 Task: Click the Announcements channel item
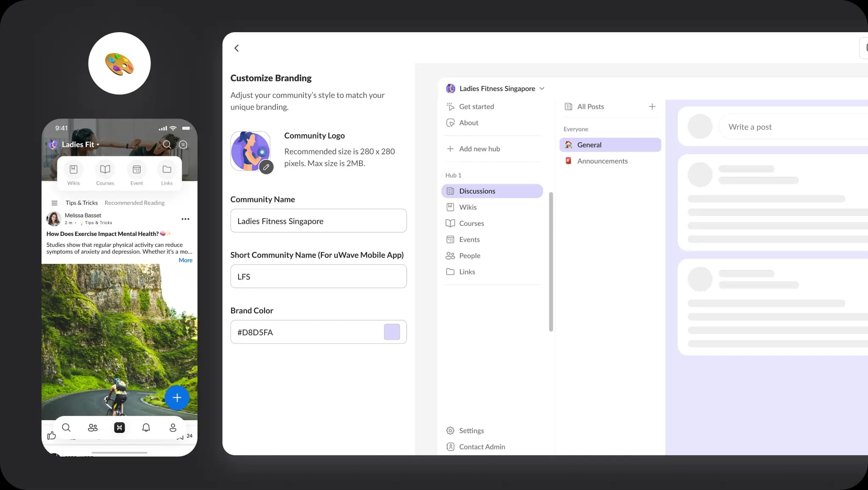pyautogui.click(x=602, y=160)
